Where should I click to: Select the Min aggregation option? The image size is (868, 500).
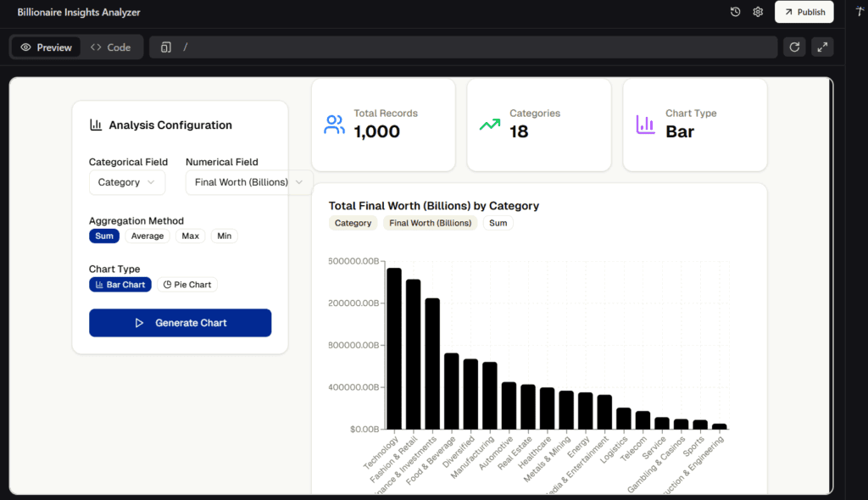tap(224, 236)
